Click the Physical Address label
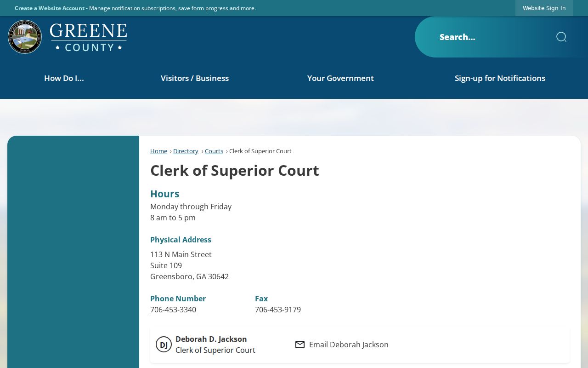Screen dimensions: 588x368 click(181, 240)
